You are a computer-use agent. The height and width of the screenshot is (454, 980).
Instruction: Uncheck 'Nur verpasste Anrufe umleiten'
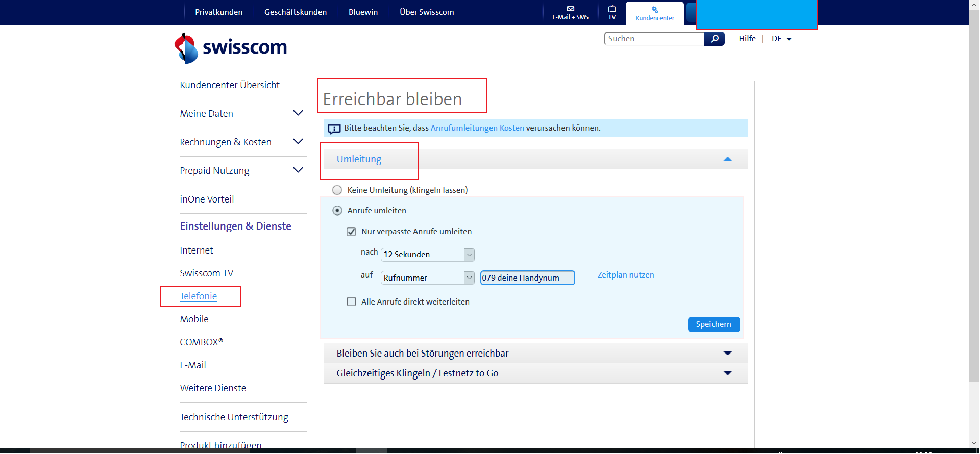pos(351,232)
